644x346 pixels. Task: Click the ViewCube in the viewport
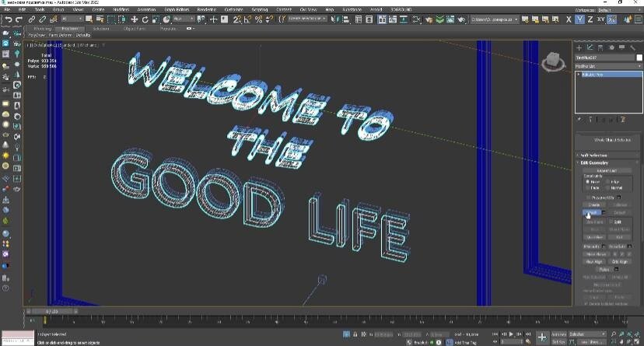coord(553,62)
